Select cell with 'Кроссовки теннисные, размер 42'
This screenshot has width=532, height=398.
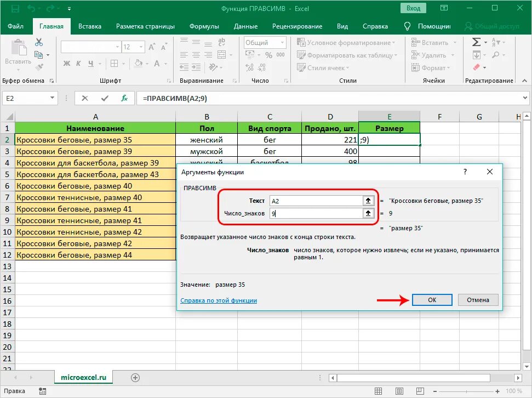tap(95, 232)
